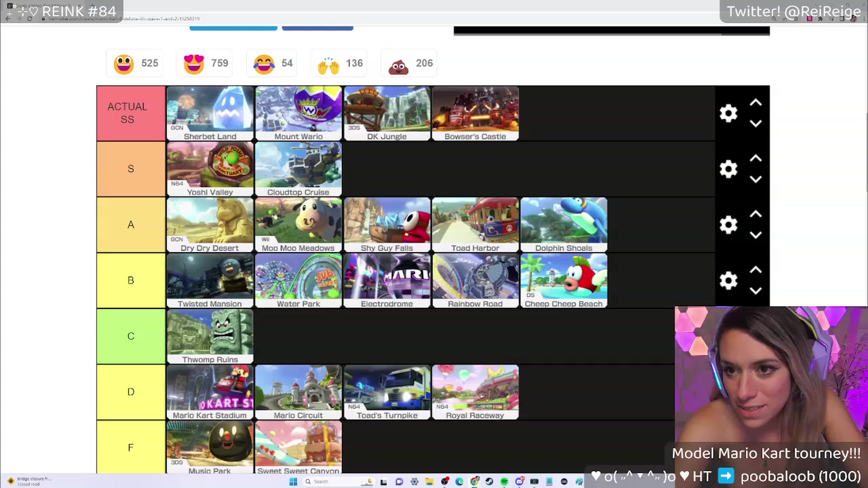
Task: Select the Yoshi Valley track tile
Action: click(x=210, y=169)
